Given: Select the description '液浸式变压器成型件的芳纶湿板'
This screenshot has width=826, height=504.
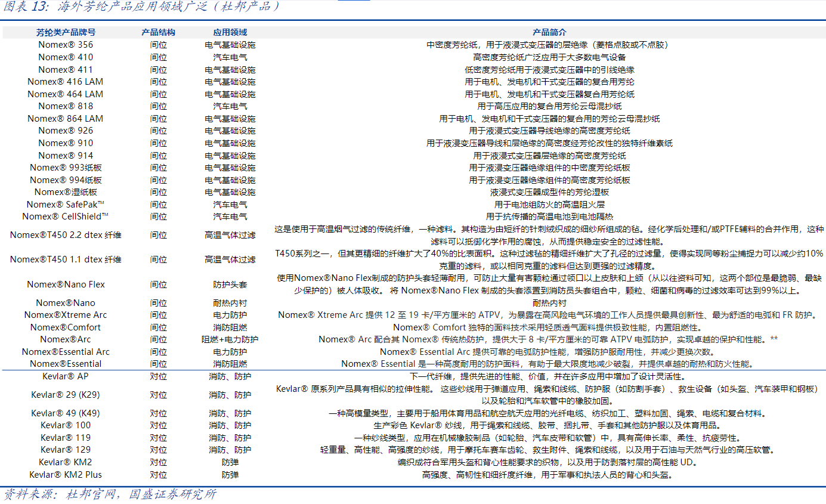Looking at the screenshot, I should point(549,192).
